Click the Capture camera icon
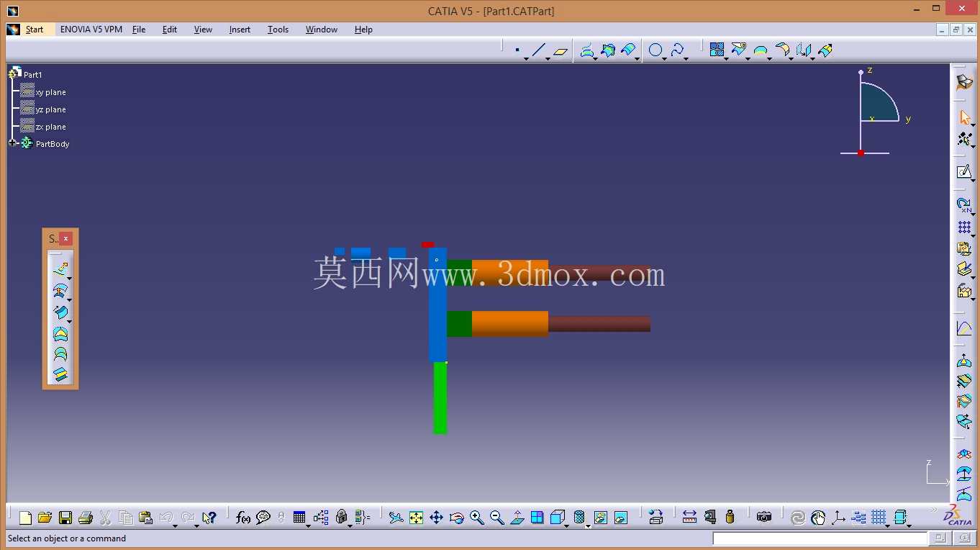Viewport: 980px width, 550px height. pyautogui.click(x=764, y=517)
